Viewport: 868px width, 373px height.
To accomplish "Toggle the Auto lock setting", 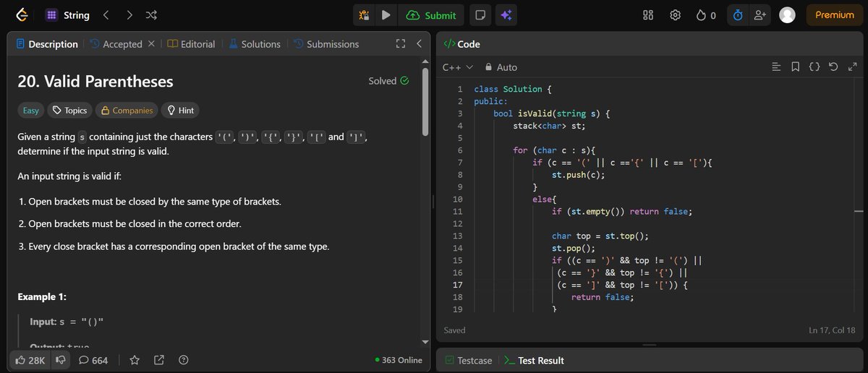I will click(501, 67).
